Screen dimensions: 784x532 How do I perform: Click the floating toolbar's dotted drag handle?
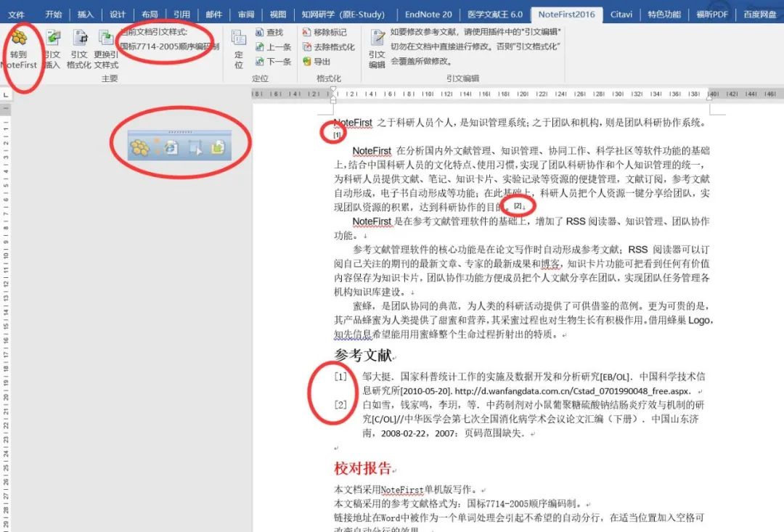pos(180,133)
